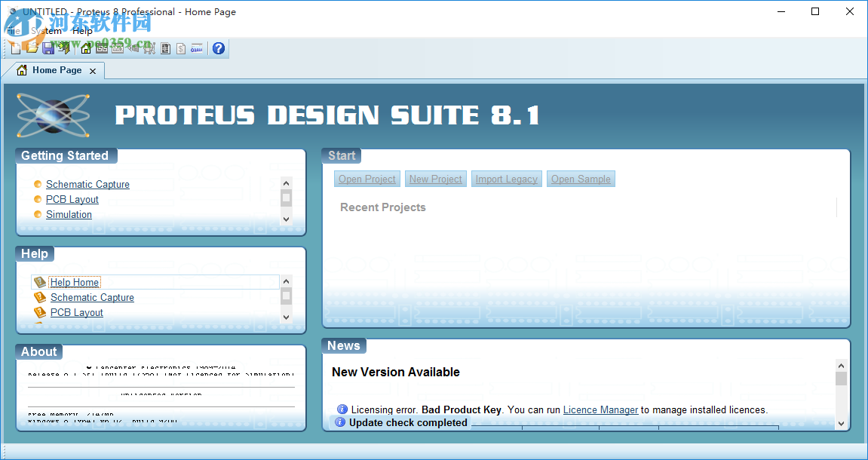Open the PCB Layout getting started link
The height and width of the screenshot is (460, 868).
pos(72,199)
